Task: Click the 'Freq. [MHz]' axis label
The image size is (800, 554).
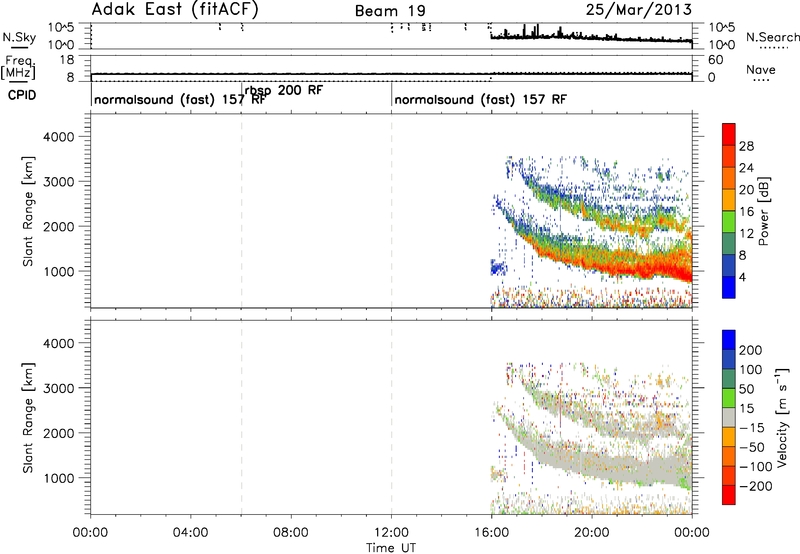Action: click(18, 68)
